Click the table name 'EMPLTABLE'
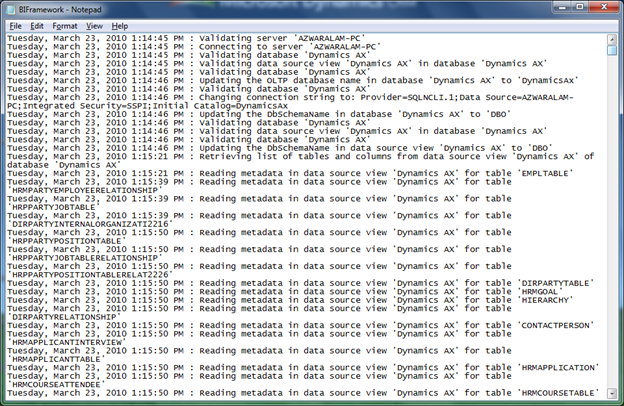The height and width of the screenshot is (406, 624). pos(545,174)
